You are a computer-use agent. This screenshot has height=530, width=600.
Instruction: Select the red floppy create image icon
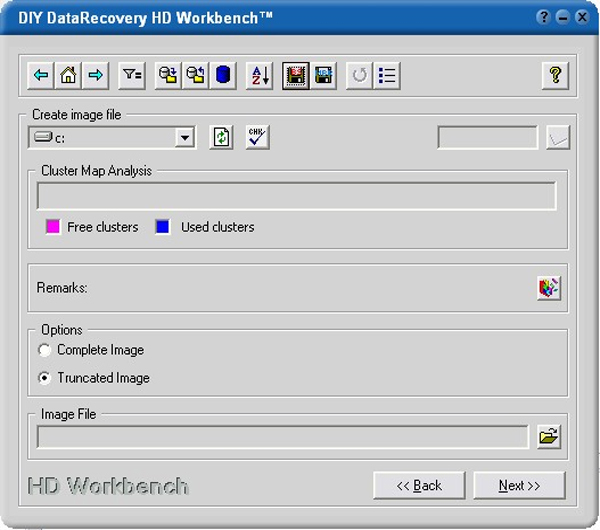296,75
